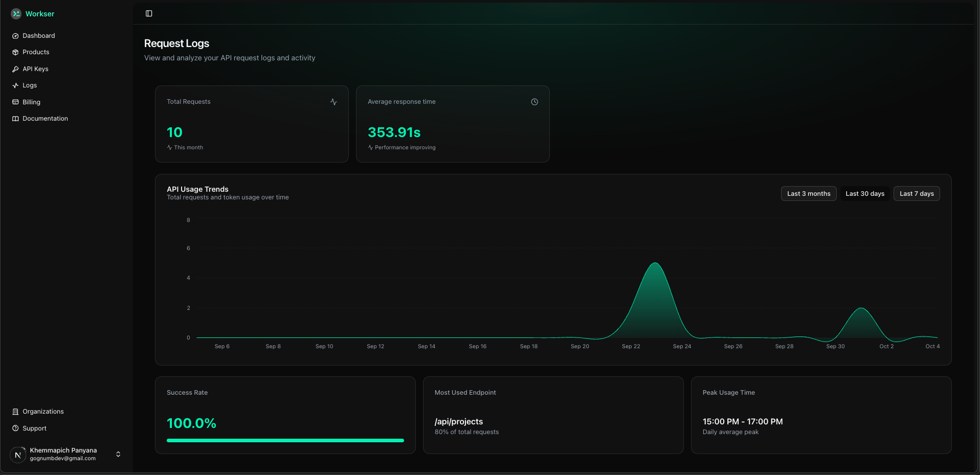
Task: Click the Success Rate progress bar
Action: 285,440
